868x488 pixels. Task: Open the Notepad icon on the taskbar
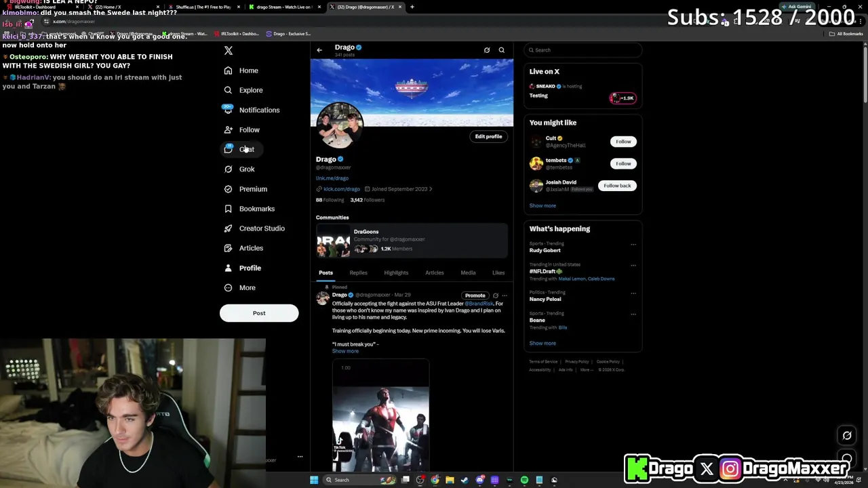point(539,480)
